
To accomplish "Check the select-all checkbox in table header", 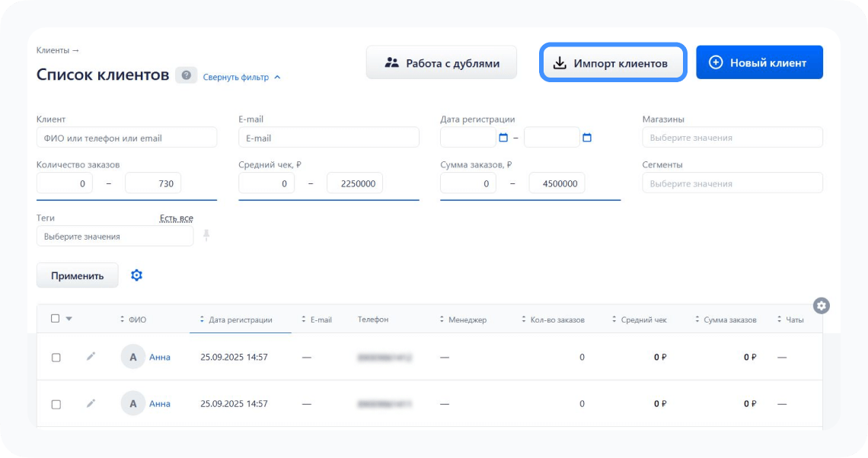I will click(56, 318).
